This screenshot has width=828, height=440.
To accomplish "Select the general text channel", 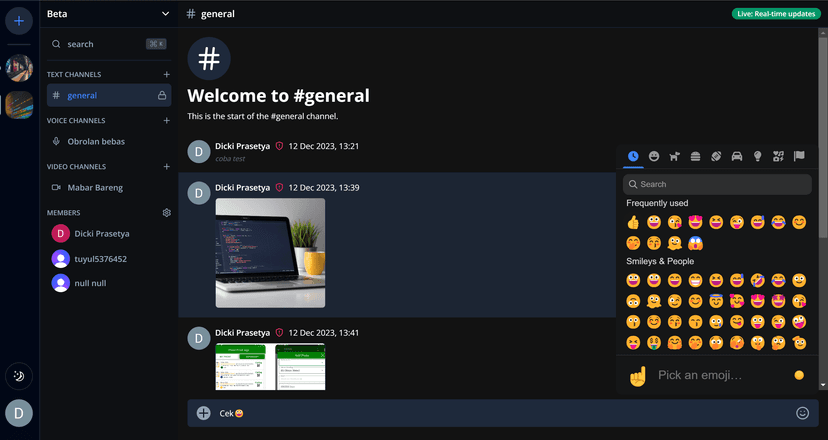I will click(x=109, y=96).
